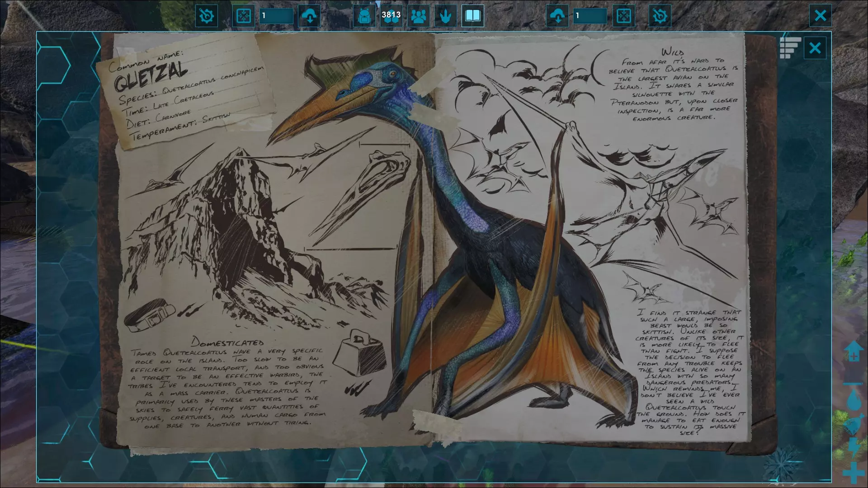The height and width of the screenshot is (488, 868).
Task: Click the right stack quantity input field
Action: (x=590, y=16)
